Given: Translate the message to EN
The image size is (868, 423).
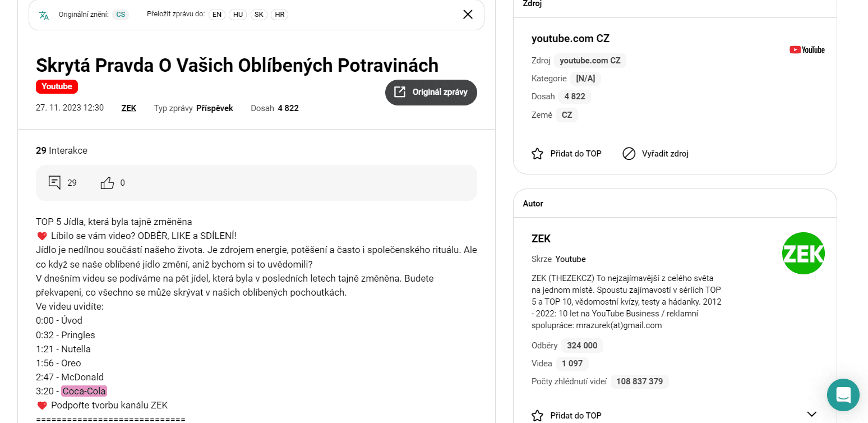Looking at the screenshot, I should tap(217, 15).
